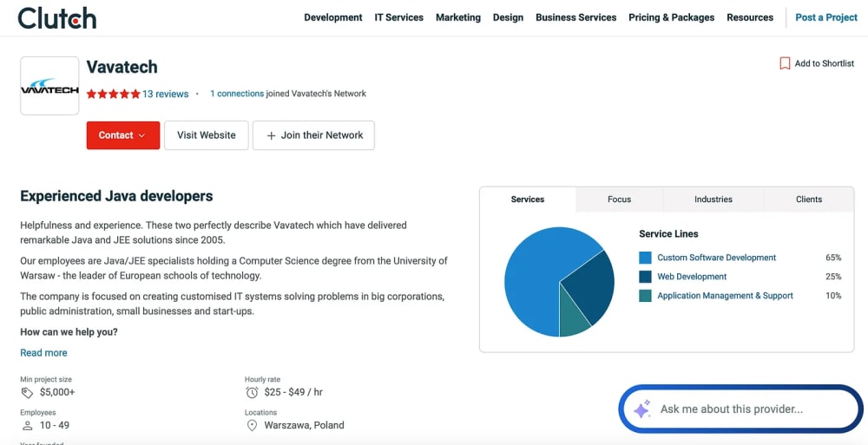Click the Visit Website button
This screenshot has width=868, height=445.
tap(207, 135)
